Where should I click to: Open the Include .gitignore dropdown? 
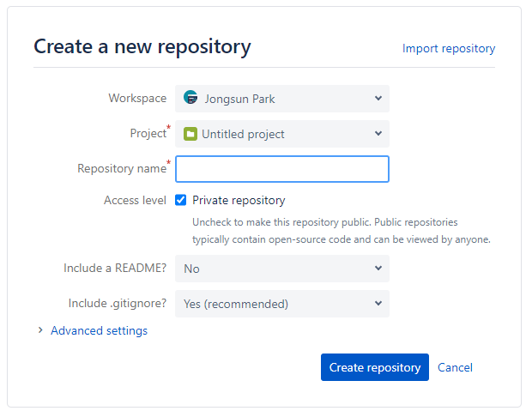[x=282, y=304]
